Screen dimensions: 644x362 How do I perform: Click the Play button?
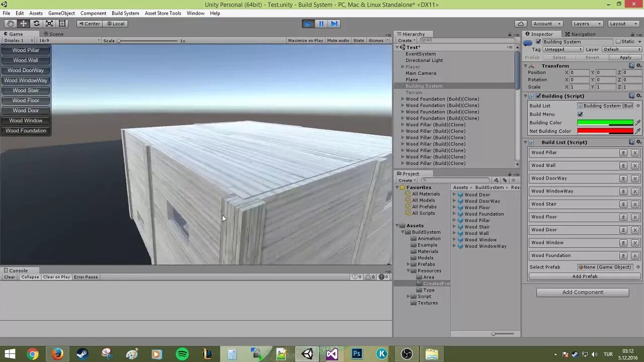[x=308, y=24]
